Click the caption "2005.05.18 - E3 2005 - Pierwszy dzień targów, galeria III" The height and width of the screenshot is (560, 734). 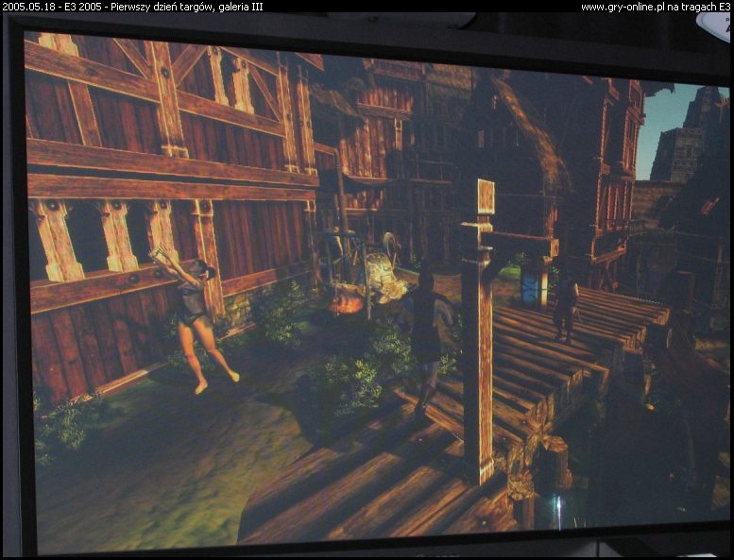132,7
